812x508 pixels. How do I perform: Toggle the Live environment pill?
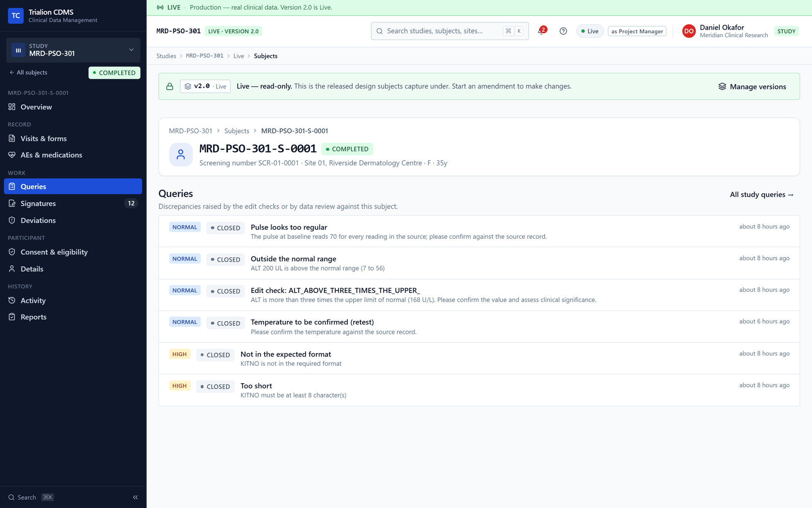pyautogui.click(x=590, y=31)
